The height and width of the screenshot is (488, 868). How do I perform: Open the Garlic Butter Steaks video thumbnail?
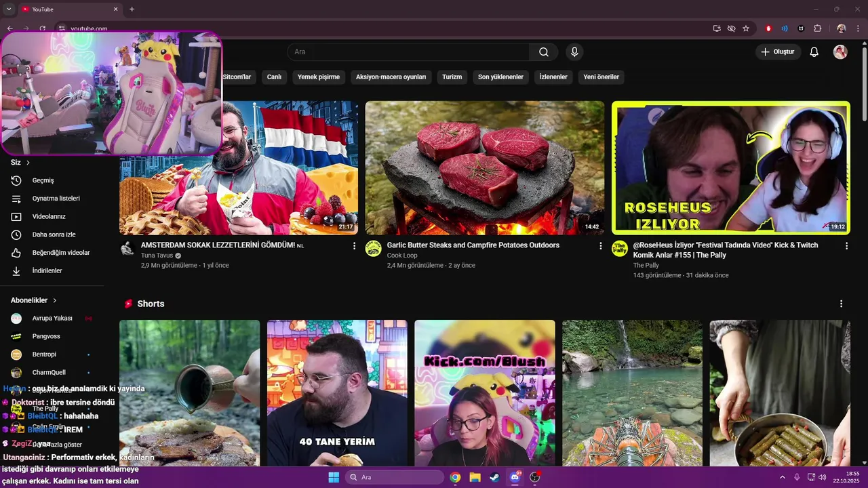(485, 168)
